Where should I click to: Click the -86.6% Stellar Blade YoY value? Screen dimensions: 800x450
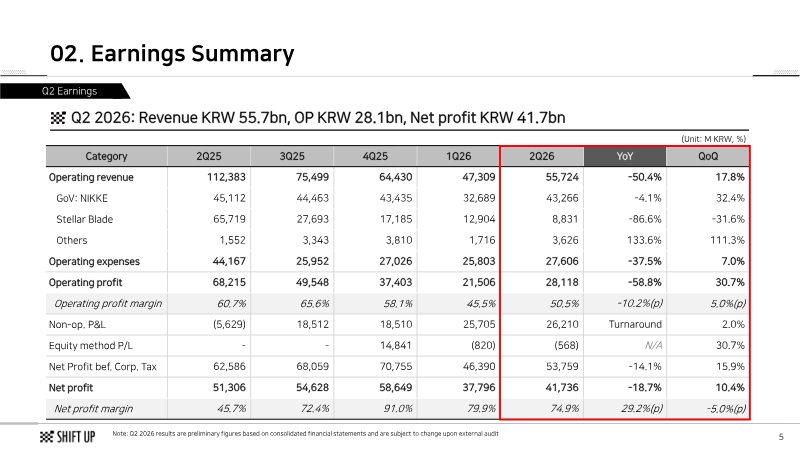click(644, 219)
